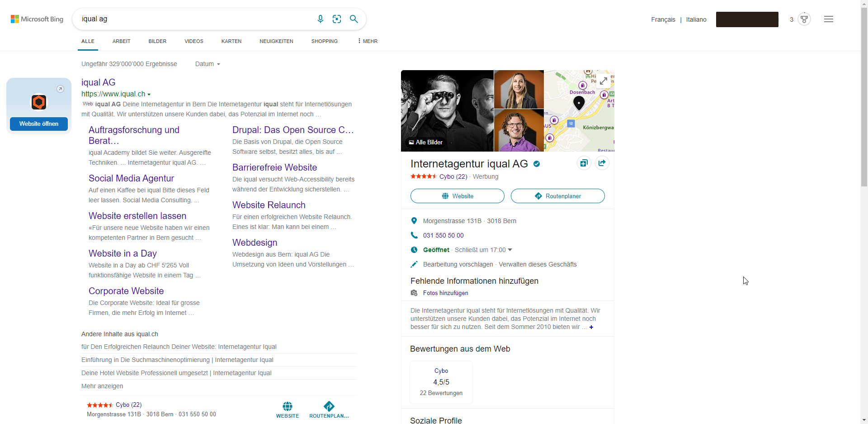Screen dimensions: 868x424
Task: Click the bottom ROUTENPLAN directions icon
Action: pos(329,406)
